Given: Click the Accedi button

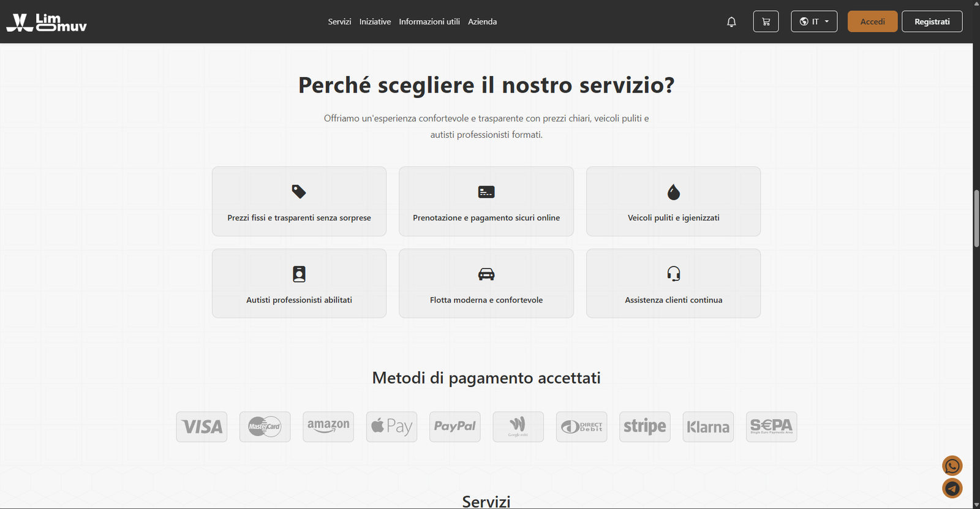Looking at the screenshot, I should [x=873, y=21].
